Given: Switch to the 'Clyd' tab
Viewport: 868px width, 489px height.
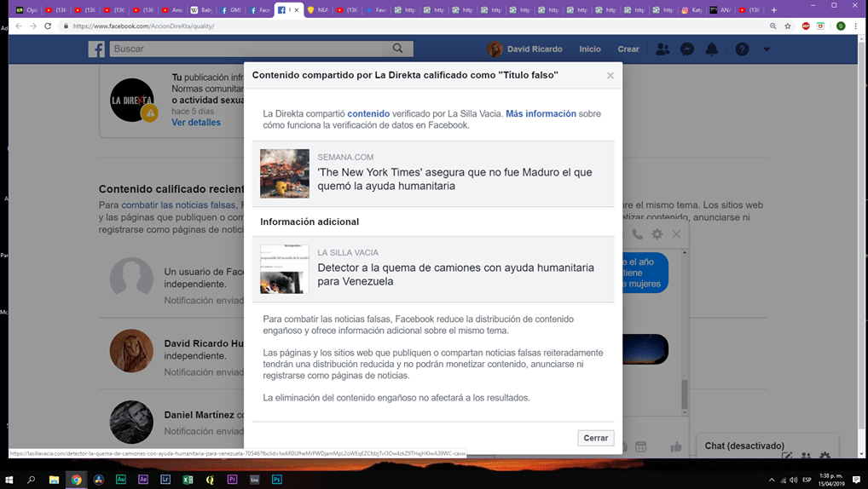Looking at the screenshot, I should [26, 10].
